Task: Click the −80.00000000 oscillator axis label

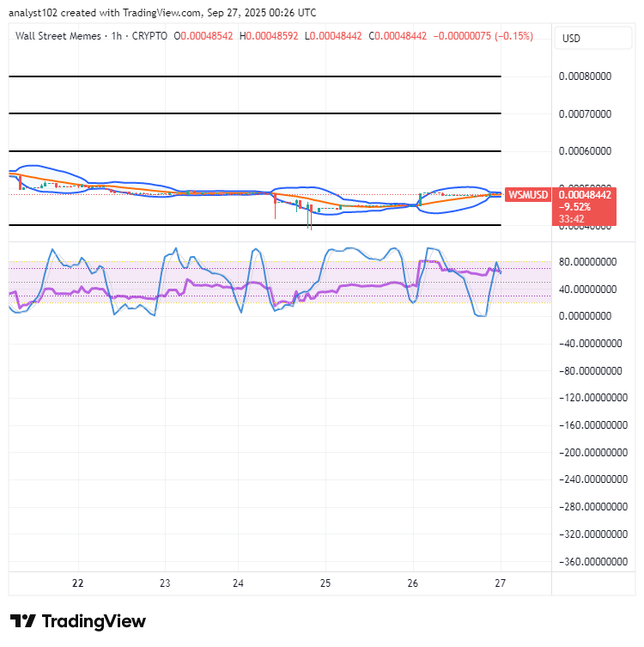Action: (591, 371)
